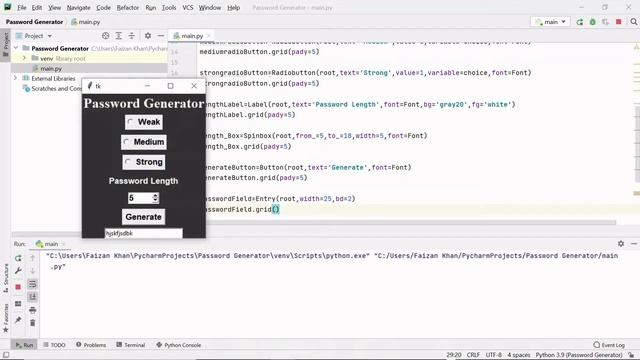This screenshot has width=640, height=360.
Task: Click the trash clear-all icon in Run panel
Action: point(33,323)
